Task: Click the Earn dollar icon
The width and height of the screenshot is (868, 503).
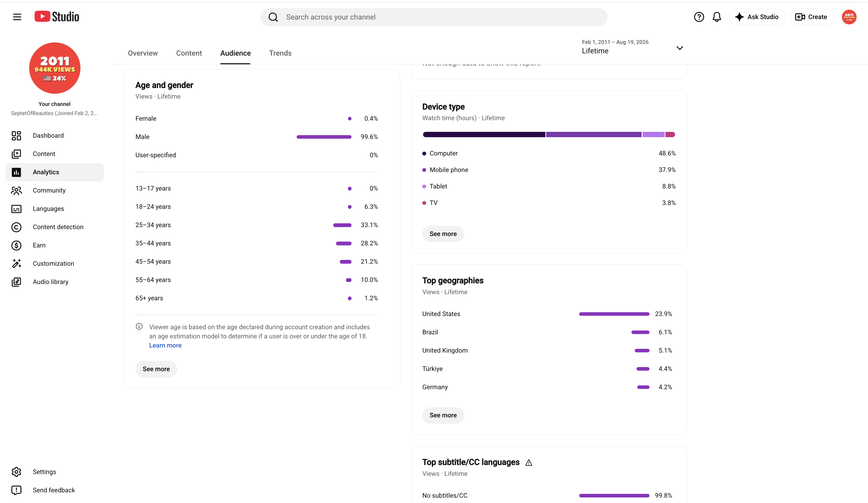Action: pyautogui.click(x=16, y=245)
